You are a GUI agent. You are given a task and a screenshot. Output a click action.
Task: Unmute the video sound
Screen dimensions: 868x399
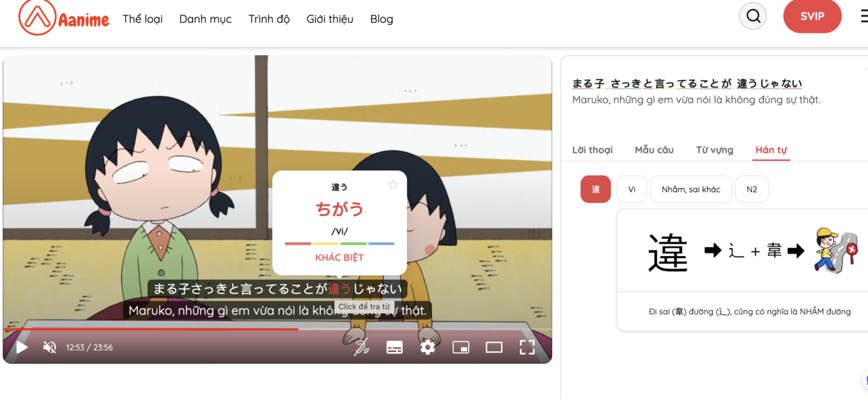[50, 347]
